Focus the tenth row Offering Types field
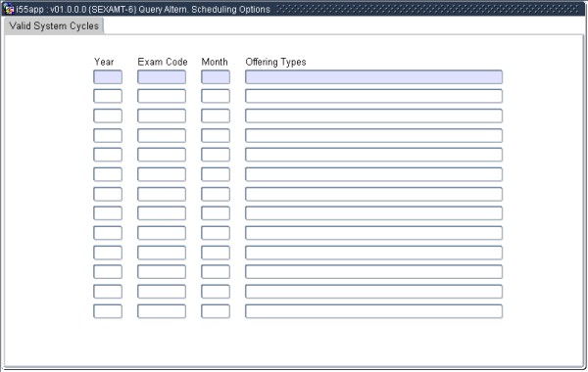The height and width of the screenshot is (372, 588). (374, 253)
